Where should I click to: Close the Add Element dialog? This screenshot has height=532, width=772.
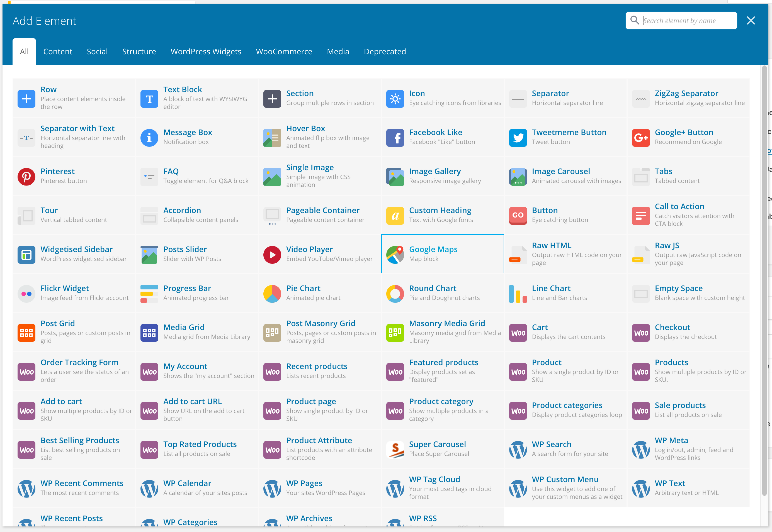(751, 21)
